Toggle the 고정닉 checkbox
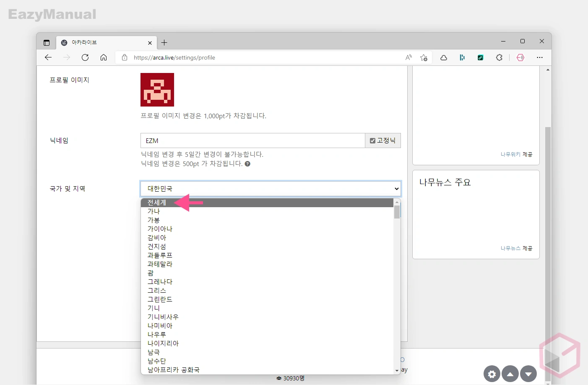This screenshot has height=385, width=588. point(372,141)
